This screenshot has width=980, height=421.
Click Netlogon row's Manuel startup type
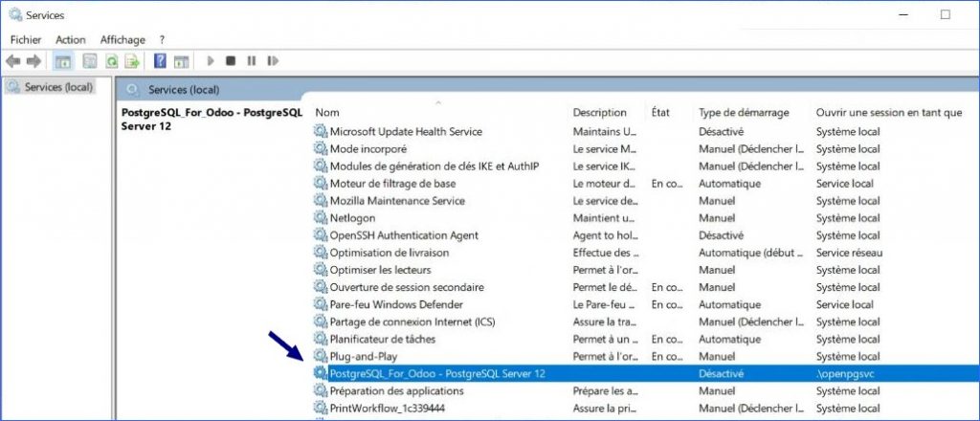716,218
